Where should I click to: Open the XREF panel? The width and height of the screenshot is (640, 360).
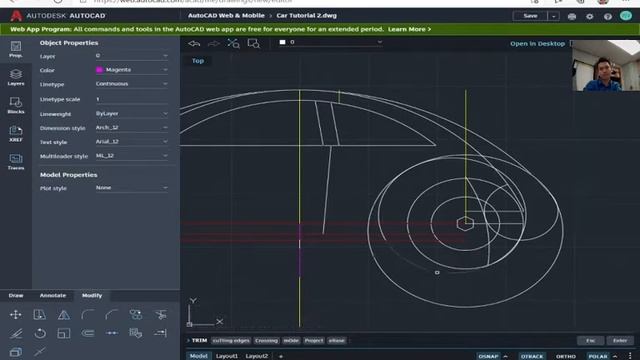click(x=16, y=133)
